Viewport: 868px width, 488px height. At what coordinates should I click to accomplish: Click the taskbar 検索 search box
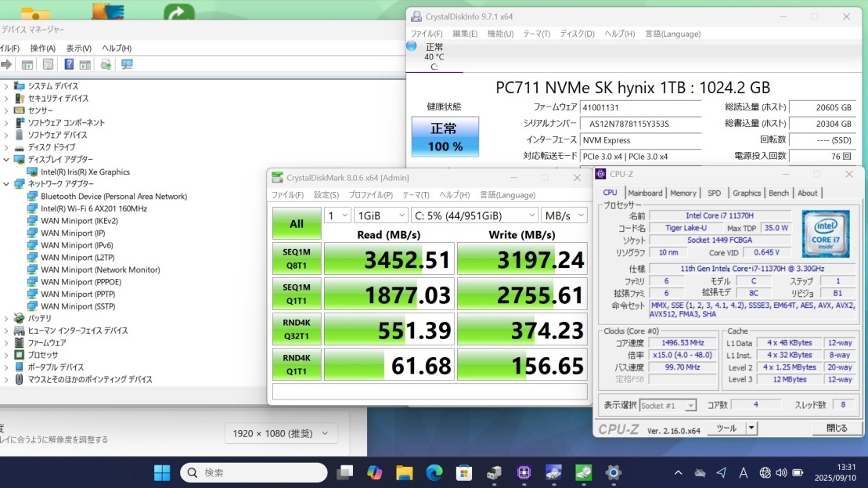pyautogui.click(x=254, y=472)
